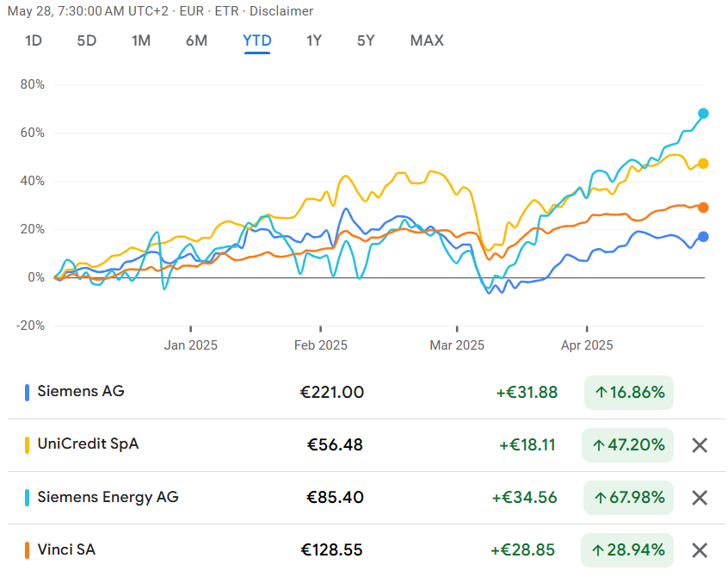
Task: Remove Siemens Energy AG from comparison
Action: click(x=700, y=498)
